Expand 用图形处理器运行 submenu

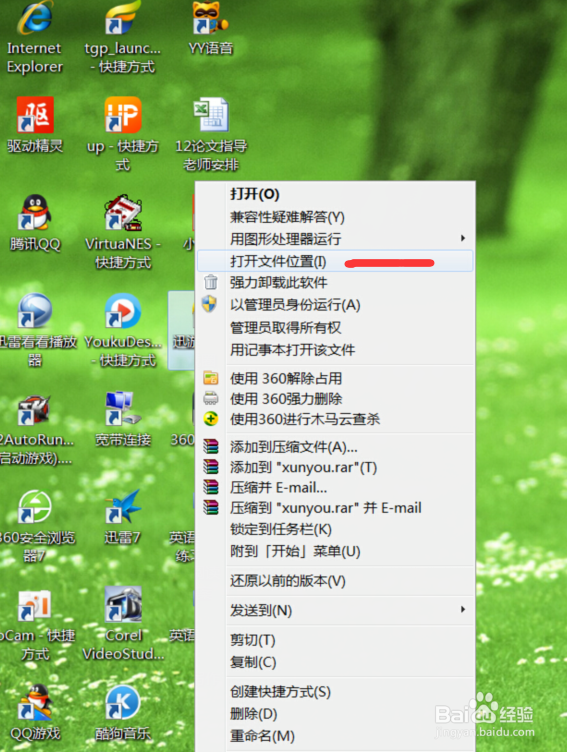point(335,238)
